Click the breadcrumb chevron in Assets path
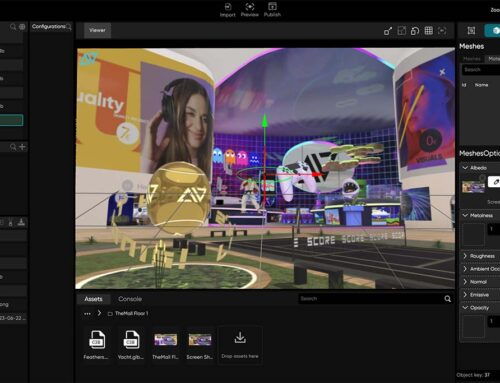Image resolution: width=500 pixels, height=383 pixels. click(x=99, y=313)
